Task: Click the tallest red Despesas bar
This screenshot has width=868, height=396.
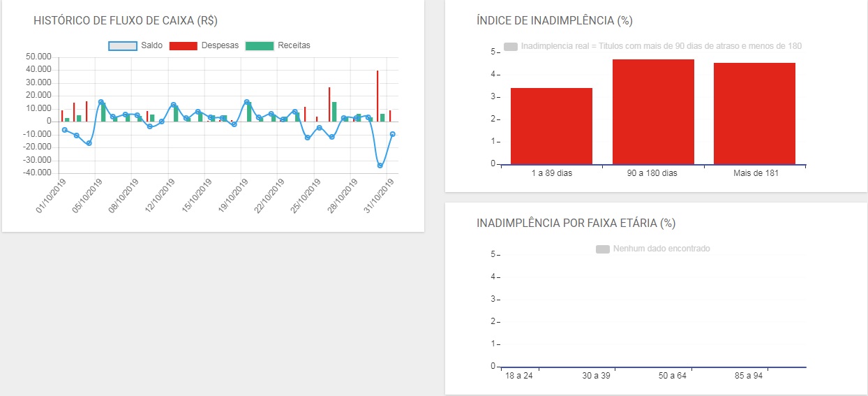Action: pos(377,95)
